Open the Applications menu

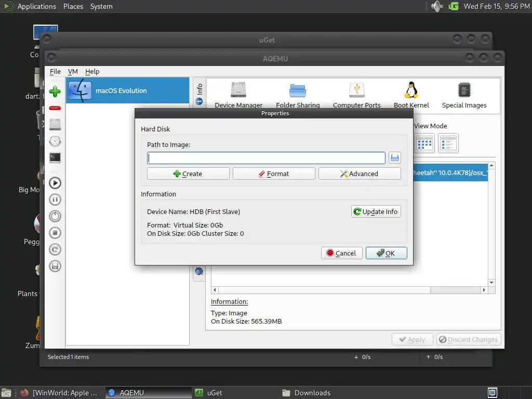tap(37, 6)
